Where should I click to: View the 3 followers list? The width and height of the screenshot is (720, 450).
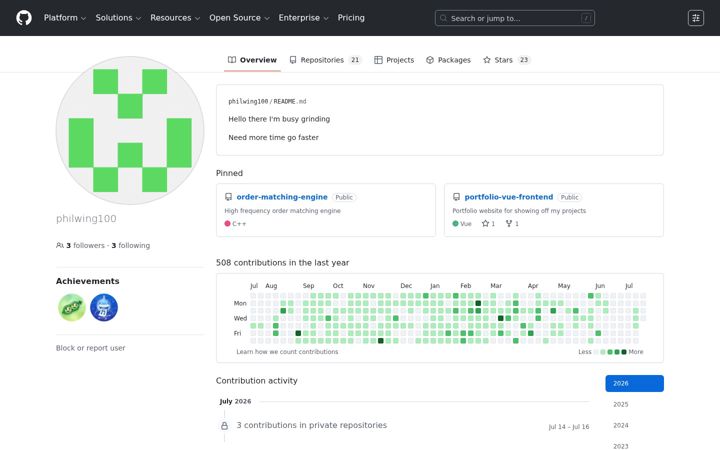85,246
